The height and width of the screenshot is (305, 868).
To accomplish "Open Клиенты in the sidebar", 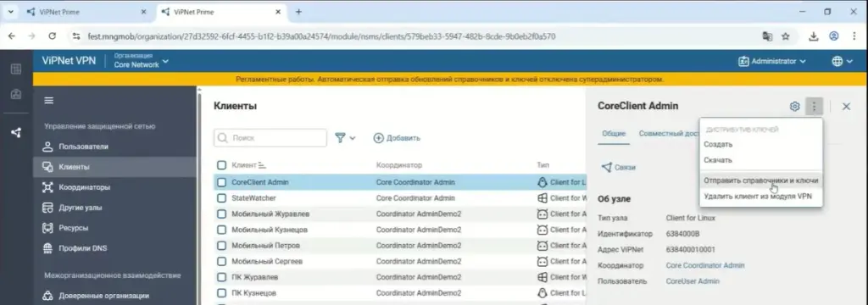I will [x=114, y=167].
